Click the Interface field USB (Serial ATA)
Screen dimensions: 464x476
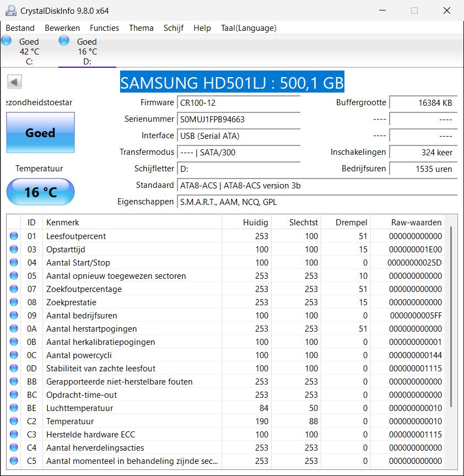239,136
